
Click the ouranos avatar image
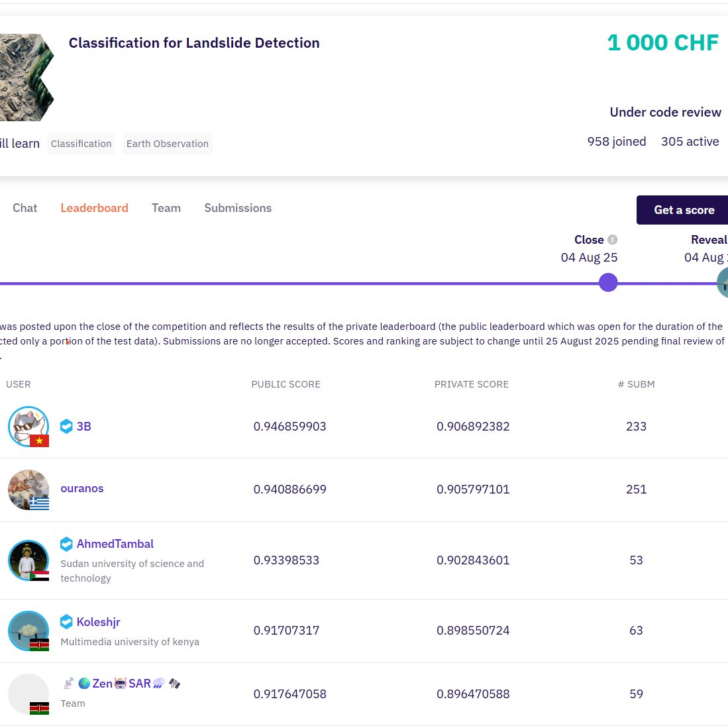(x=28, y=490)
